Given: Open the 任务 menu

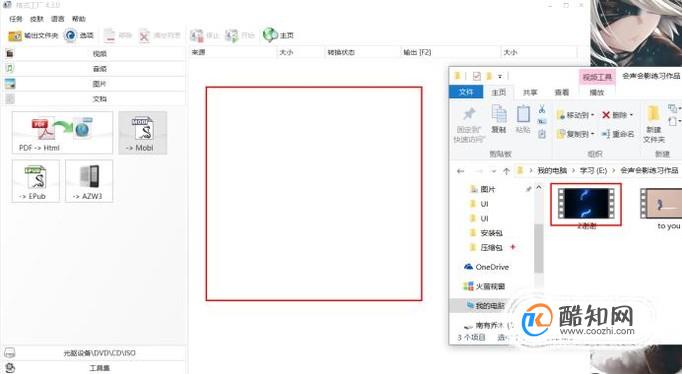Looking at the screenshot, I should [x=16, y=19].
